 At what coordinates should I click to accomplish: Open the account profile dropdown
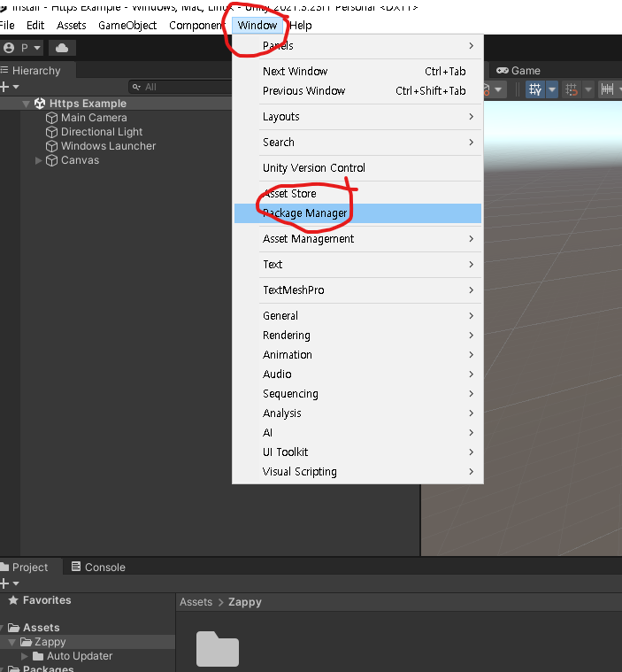tap(21, 48)
